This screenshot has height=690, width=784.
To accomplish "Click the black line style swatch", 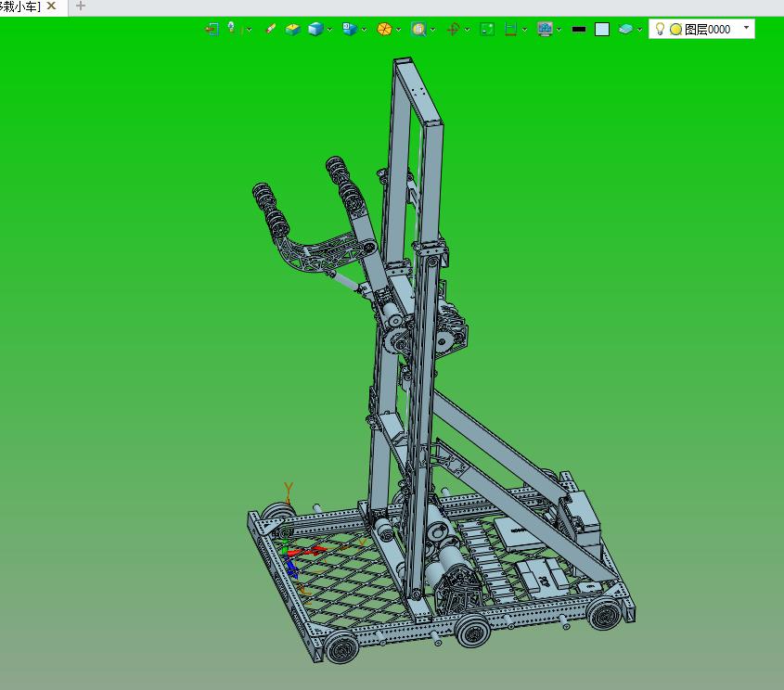I will coord(579,30).
